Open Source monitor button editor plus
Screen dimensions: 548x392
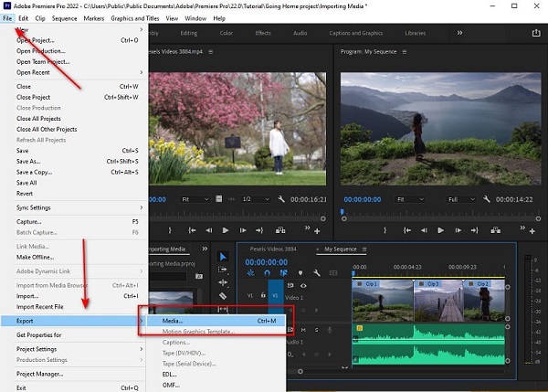click(317, 231)
